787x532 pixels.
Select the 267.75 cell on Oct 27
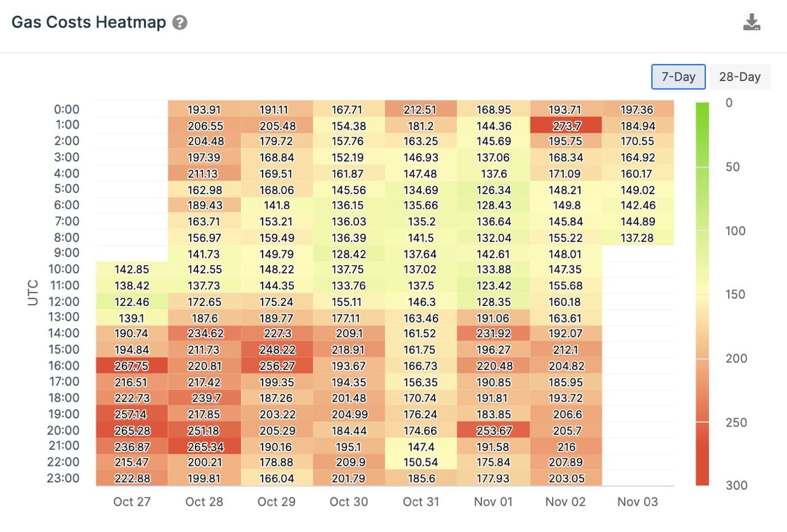pyautogui.click(x=132, y=366)
